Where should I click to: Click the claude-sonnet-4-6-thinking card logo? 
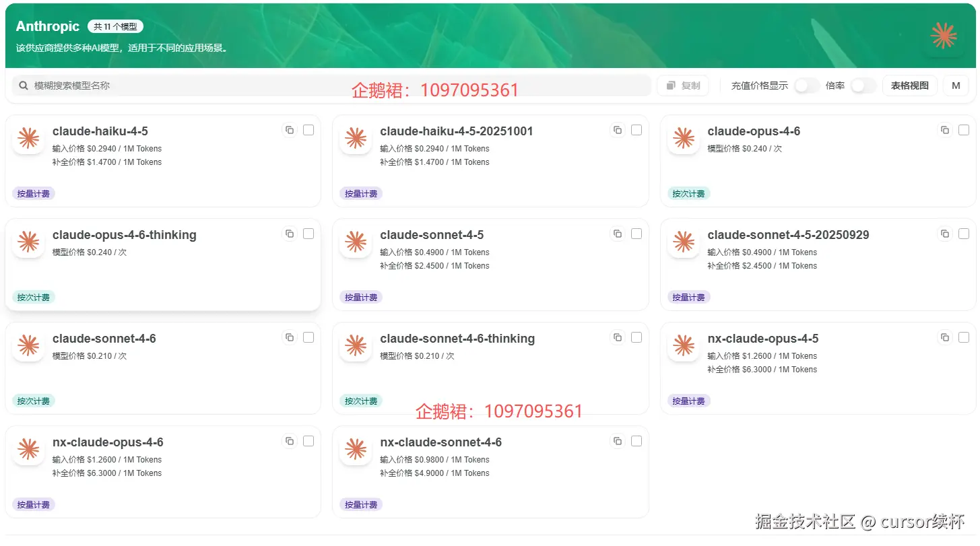(x=356, y=345)
